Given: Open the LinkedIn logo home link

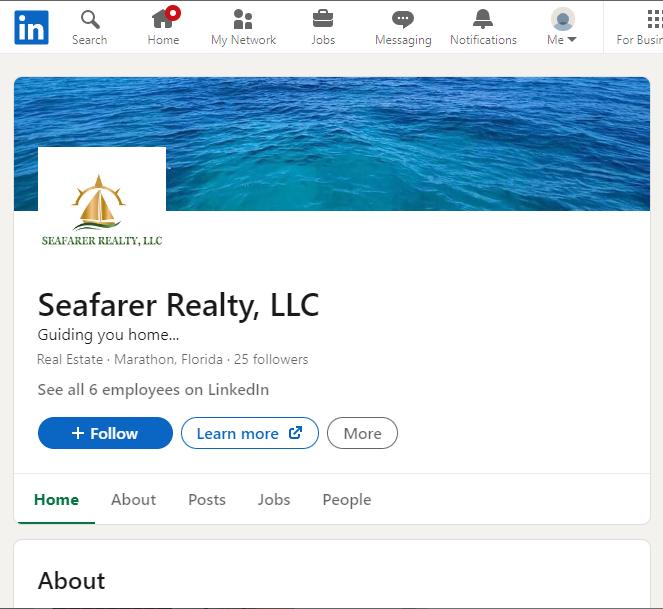Looking at the screenshot, I should pos(31,27).
